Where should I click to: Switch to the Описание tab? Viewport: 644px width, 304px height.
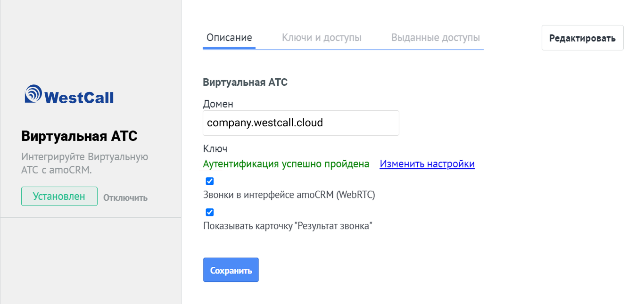tap(229, 38)
